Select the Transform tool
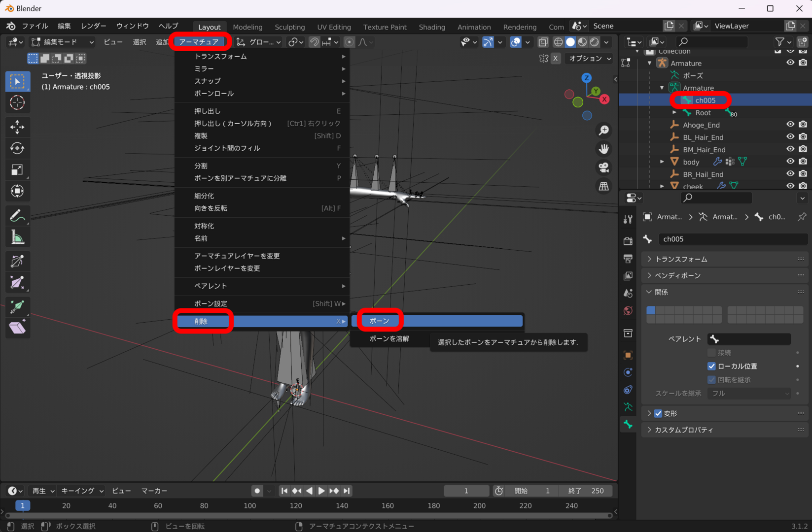This screenshot has width=812, height=532. (x=17, y=191)
